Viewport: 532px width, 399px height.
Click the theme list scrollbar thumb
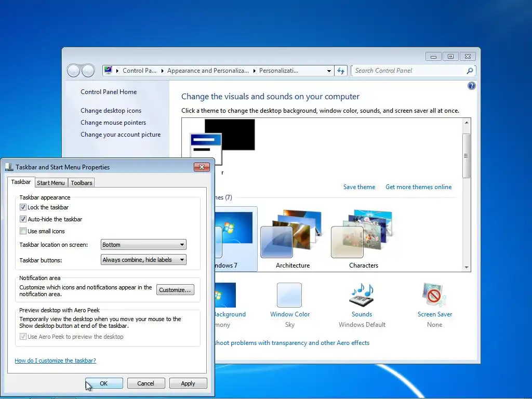pyautogui.click(x=467, y=156)
